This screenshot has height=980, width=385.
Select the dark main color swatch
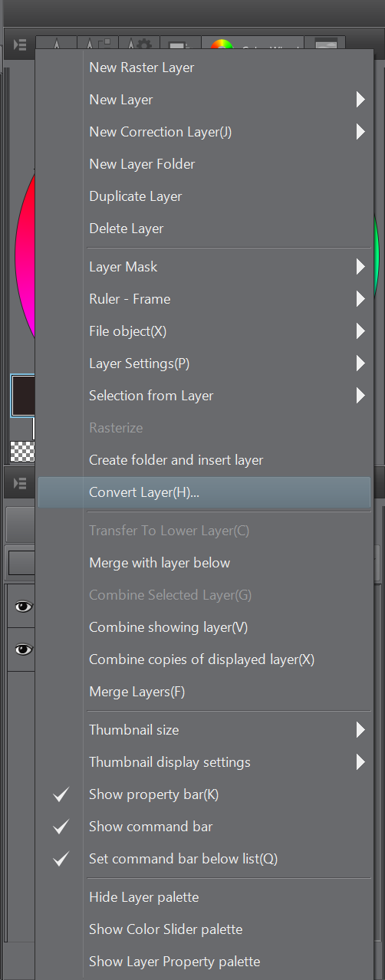pos(24,396)
